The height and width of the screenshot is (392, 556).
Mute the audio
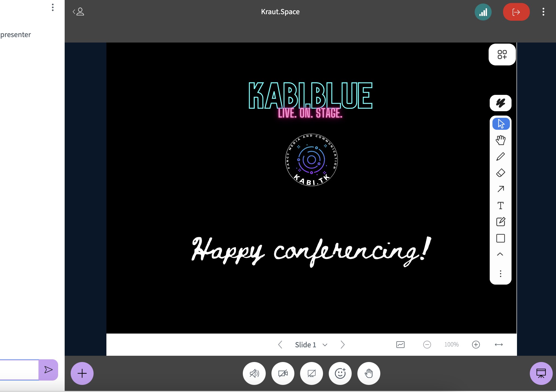[254, 373]
